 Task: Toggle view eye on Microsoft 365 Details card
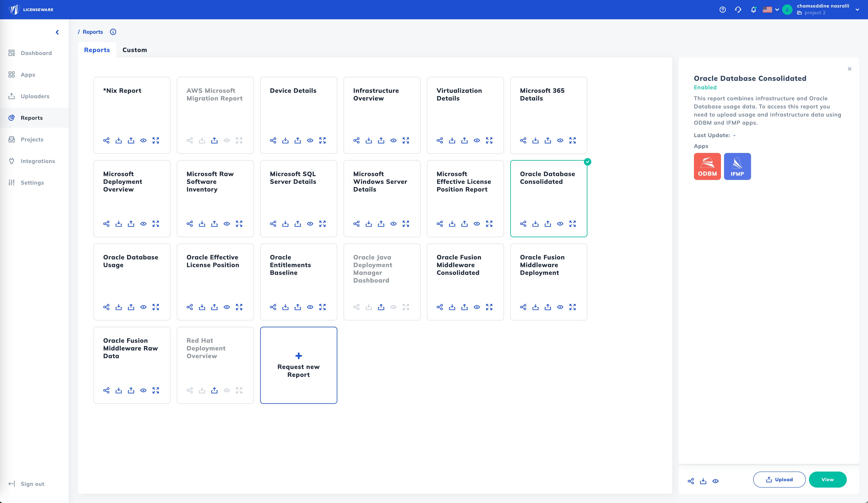pyautogui.click(x=560, y=140)
